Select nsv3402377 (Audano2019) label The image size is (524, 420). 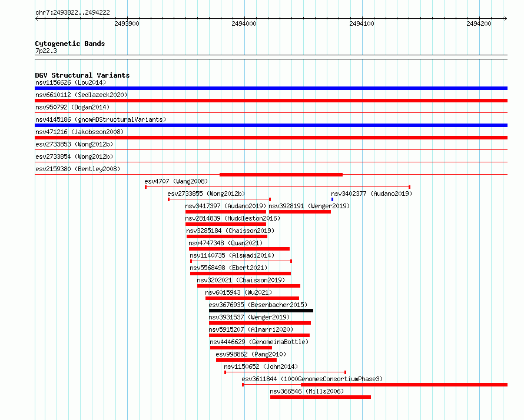[372, 194]
